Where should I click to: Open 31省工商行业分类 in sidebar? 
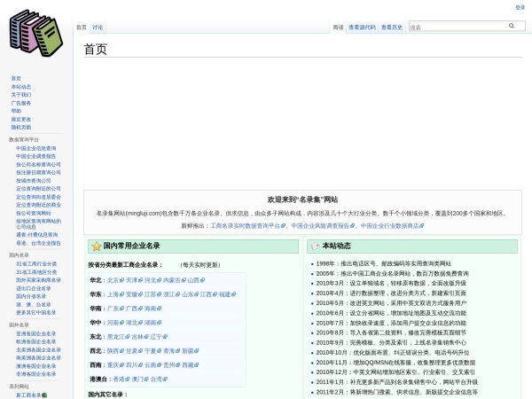[35, 263]
